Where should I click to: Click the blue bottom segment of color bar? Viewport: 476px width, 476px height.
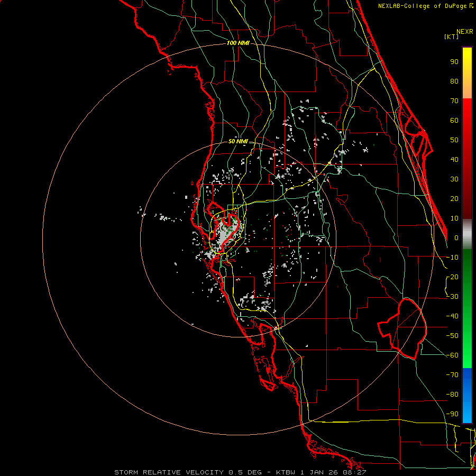[467, 395]
